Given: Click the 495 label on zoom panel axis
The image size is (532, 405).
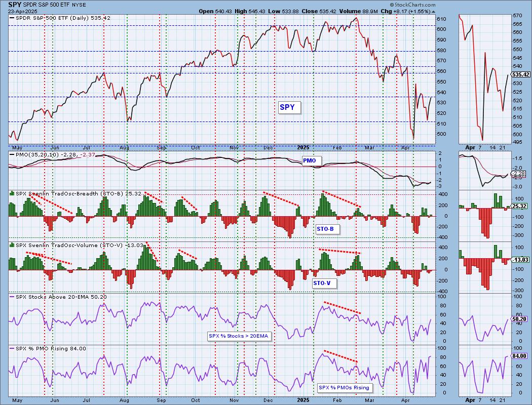Looking at the screenshot, I should pyautogui.click(x=518, y=143).
